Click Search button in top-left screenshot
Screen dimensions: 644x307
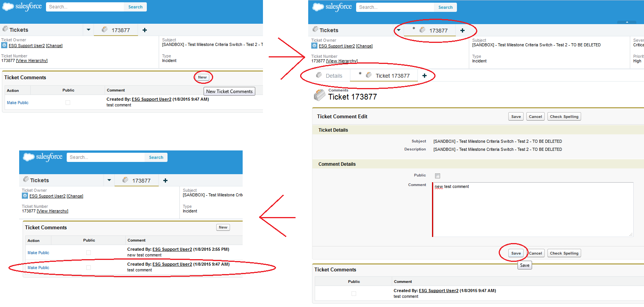(x=135, y=7)
